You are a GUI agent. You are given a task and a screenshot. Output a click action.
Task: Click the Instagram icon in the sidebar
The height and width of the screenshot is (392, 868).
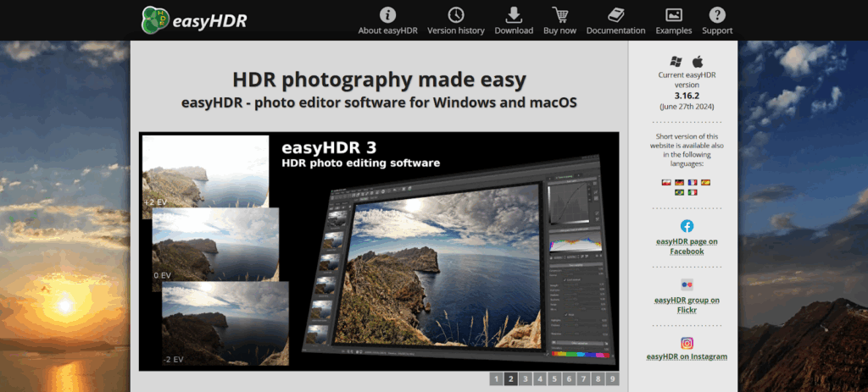coord(687,343)
